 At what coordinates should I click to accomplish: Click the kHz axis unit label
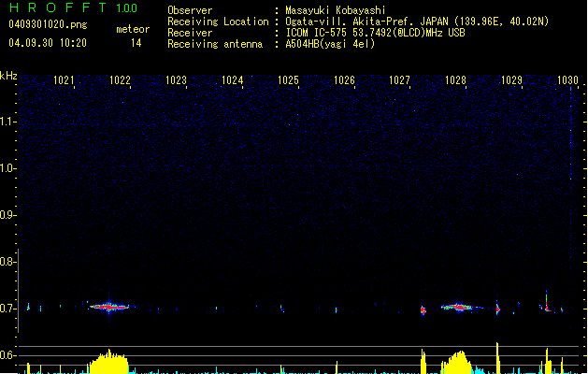coord(8,76)
